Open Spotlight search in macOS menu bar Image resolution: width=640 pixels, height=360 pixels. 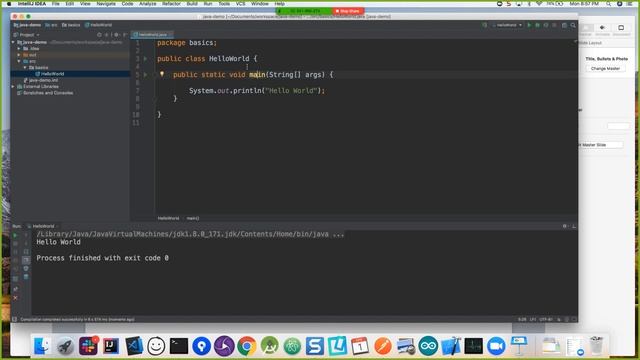[608, 3]
